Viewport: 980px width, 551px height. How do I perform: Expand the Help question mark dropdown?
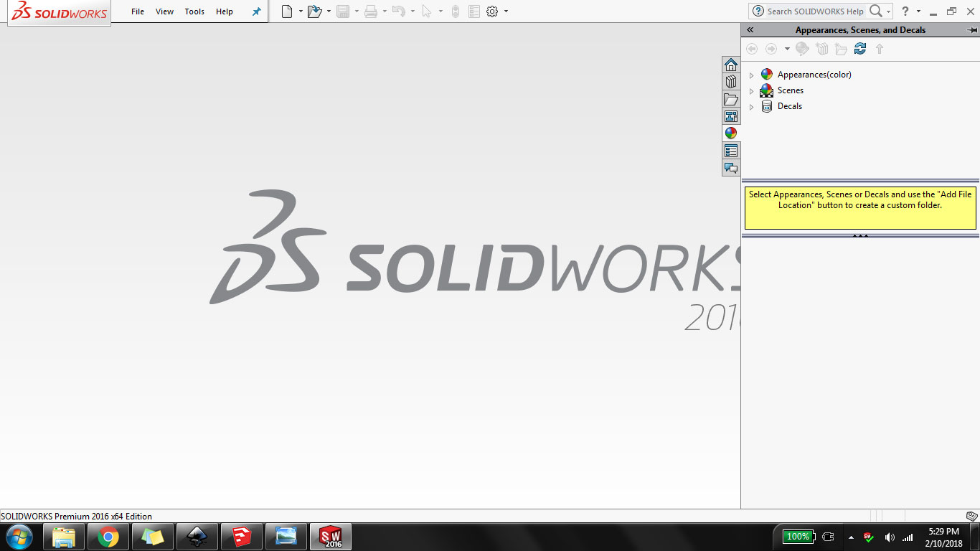coord(918,11)
